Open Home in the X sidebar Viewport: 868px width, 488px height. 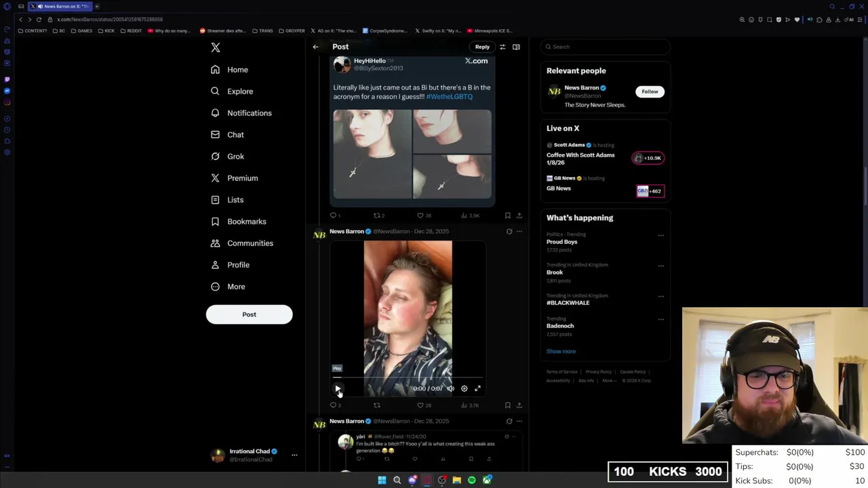tap(229, 70)
